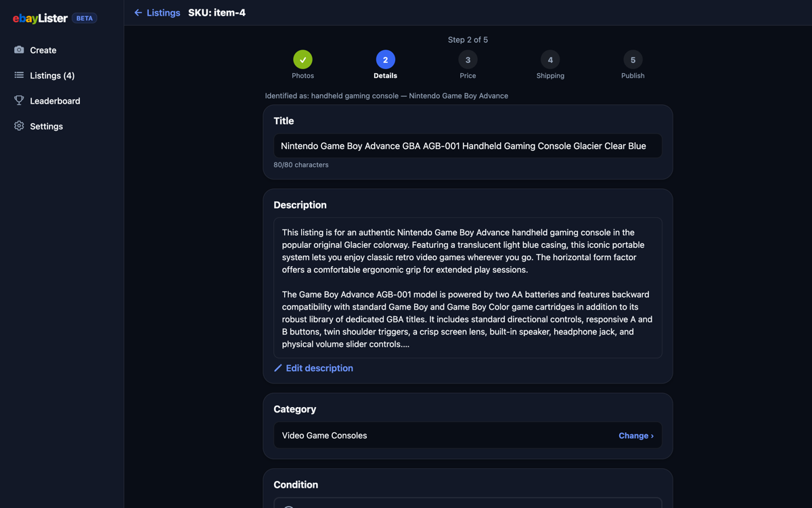Open the Create page
812x508 pixels.
[43, 50]
